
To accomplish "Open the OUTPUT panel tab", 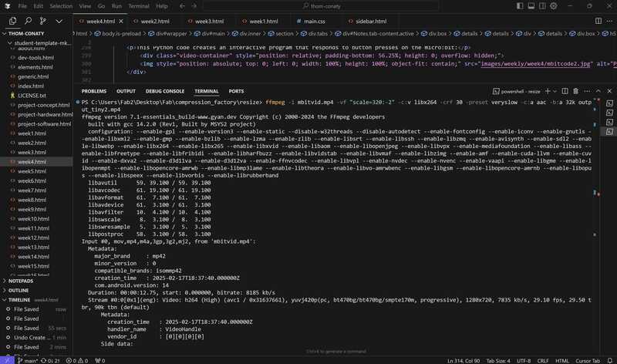I will (126, 91).
